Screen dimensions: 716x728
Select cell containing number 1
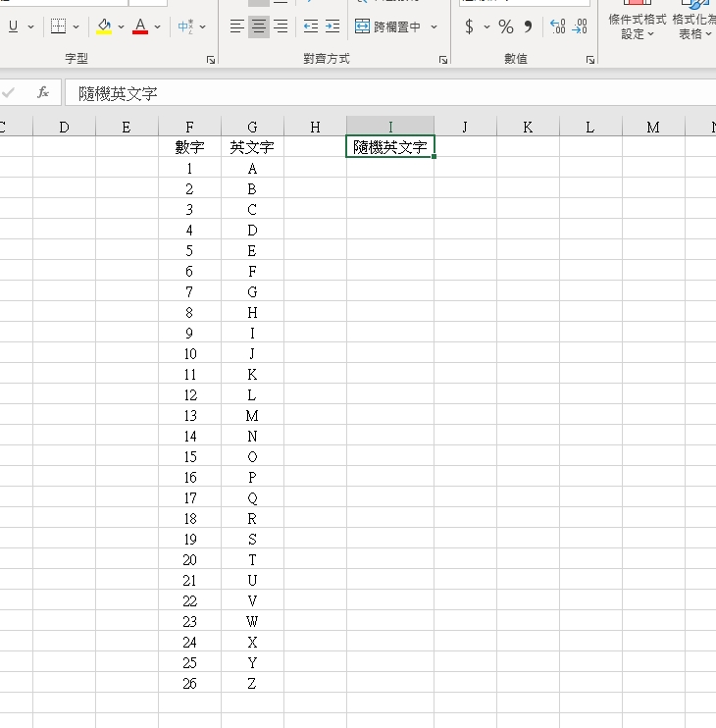coord(189,168)
